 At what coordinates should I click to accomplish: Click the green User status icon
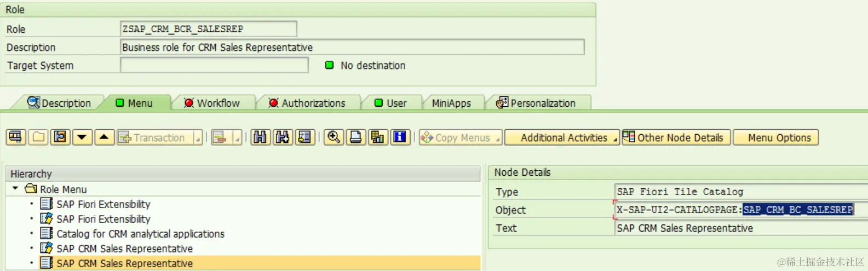378,103
